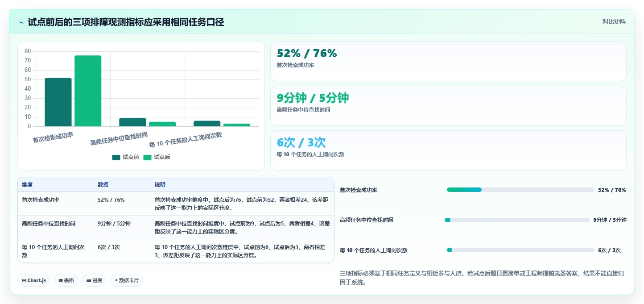Click the footnote beginning 三项指标必须基于

(483, 278)
